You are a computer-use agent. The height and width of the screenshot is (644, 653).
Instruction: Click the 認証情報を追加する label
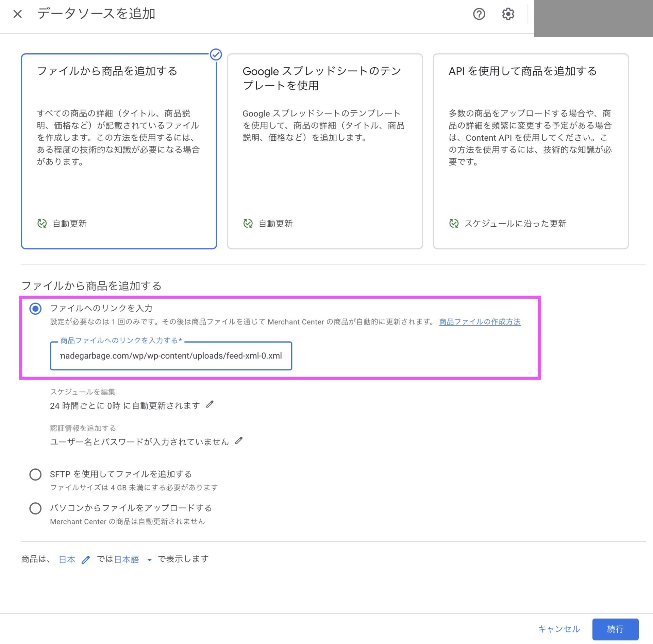click(83, 428)
